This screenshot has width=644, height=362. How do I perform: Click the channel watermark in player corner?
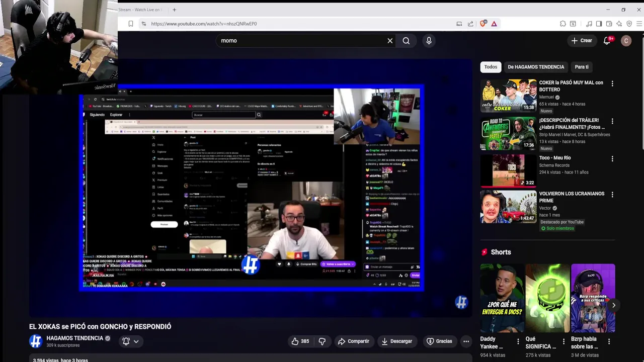pyautogui.click(x=461, y=302)
